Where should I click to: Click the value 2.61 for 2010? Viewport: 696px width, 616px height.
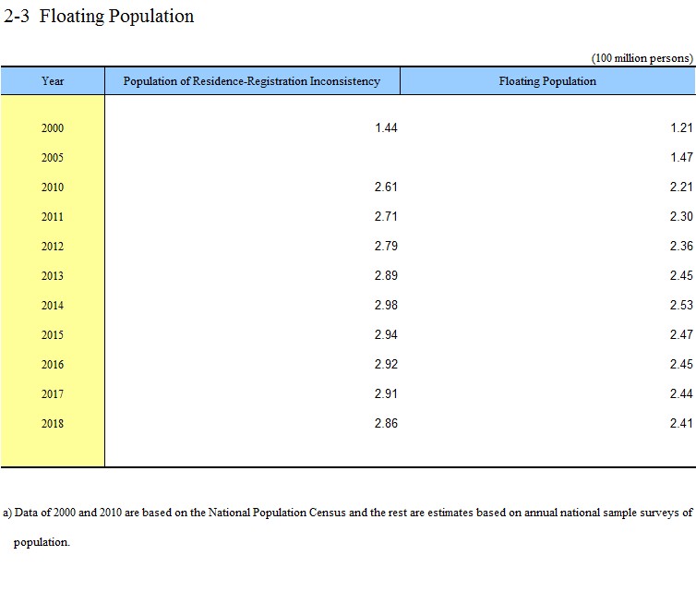pos(386,187)
